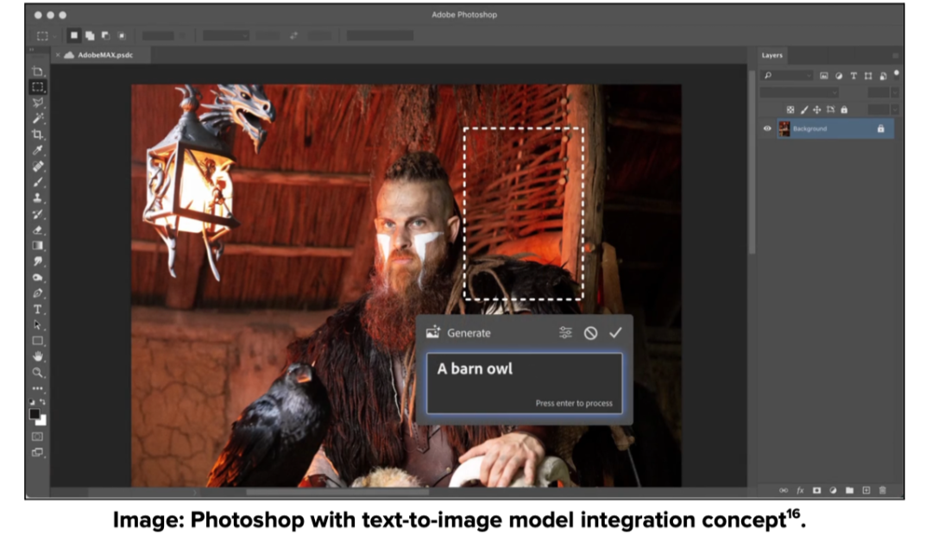Toggle Lock transparent pixels
The image size is (932, 560).
pyautogui.click(x=790, y=110)
